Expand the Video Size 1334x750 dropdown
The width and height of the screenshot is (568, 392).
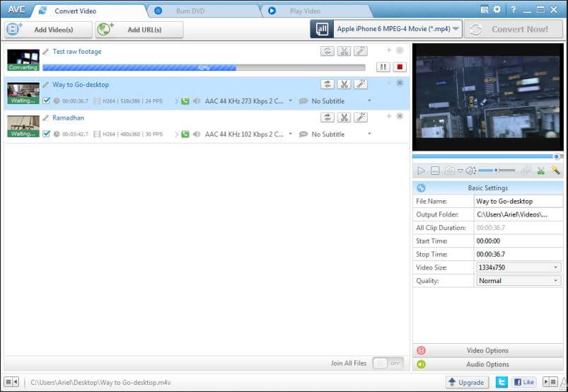[519, 267]
